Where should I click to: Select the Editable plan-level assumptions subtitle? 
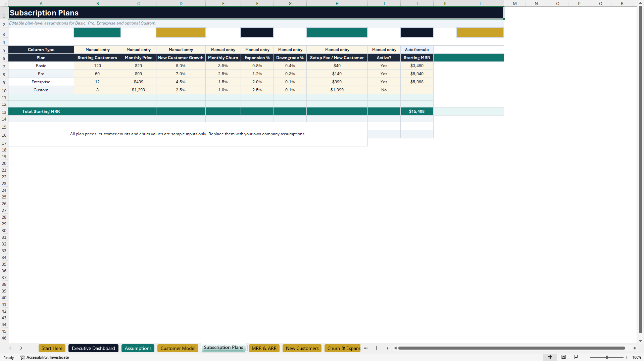click(83, 23)
